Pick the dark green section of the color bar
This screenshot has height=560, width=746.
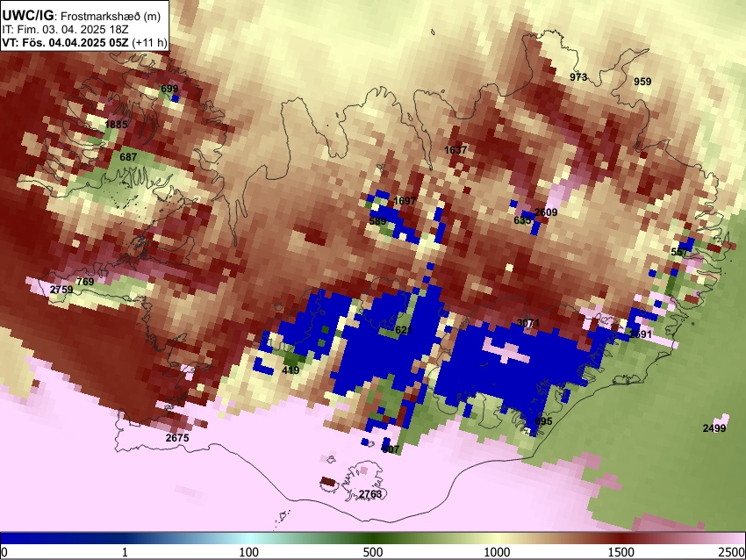pyautogui.click(x=373, y=538)
